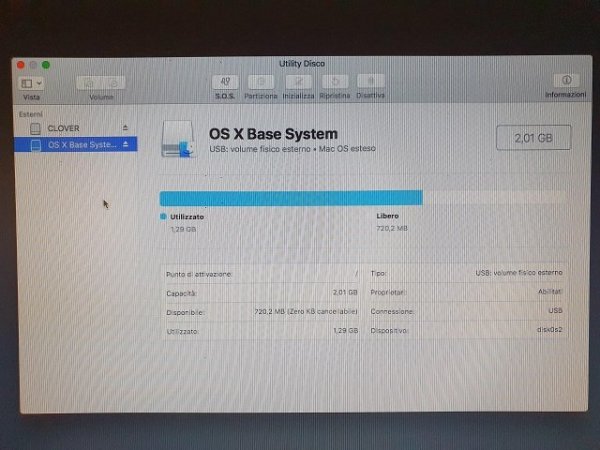The image size is (600, 450).
Task: Click the Disattiva toolbar icon
Action: click(x=371, y=81)
